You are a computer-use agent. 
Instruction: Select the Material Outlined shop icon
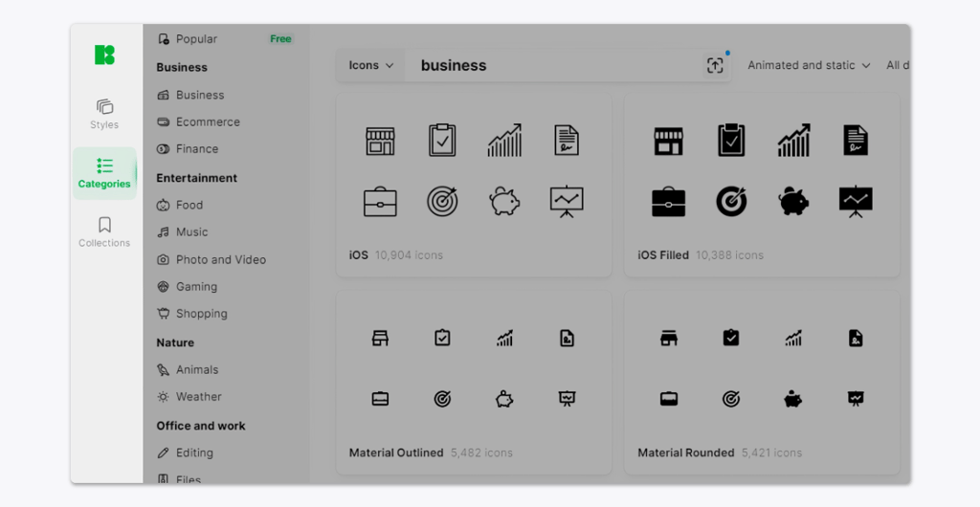(380, 338)
